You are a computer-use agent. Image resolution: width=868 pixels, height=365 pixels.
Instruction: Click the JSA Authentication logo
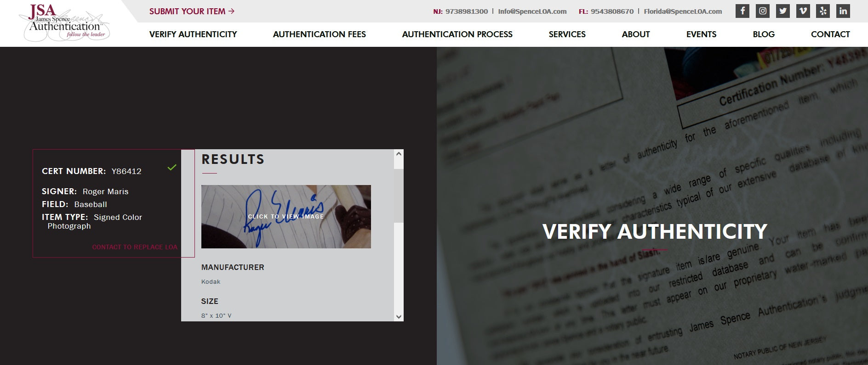pyautogui.click(x=64, y=22)
